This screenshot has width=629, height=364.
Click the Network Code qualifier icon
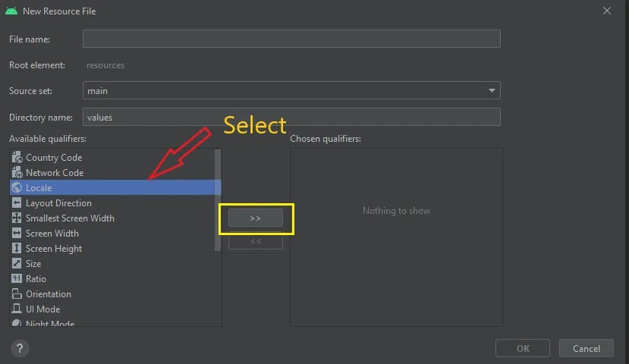click(17, 172)
